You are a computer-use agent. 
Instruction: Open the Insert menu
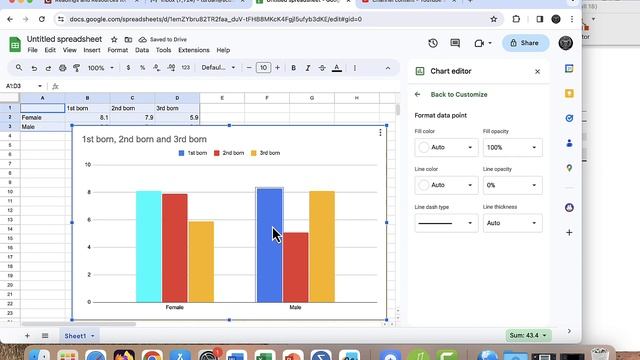coord(92,50)
